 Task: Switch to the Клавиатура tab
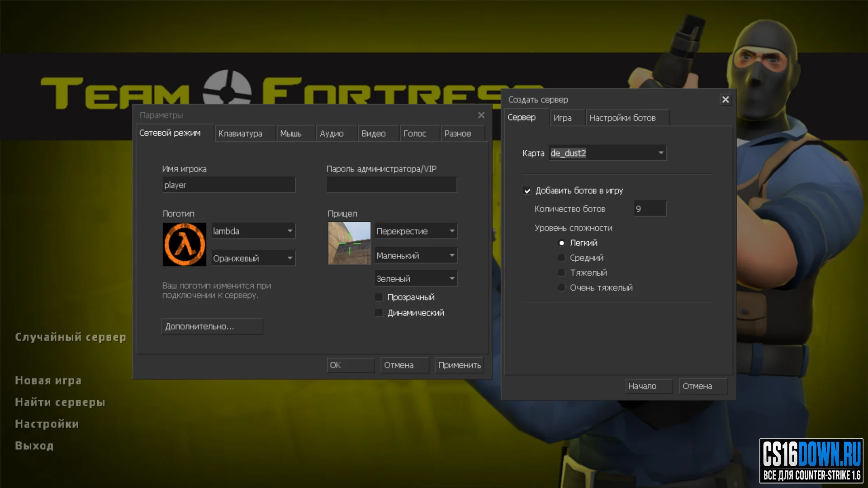click(245, 134)
